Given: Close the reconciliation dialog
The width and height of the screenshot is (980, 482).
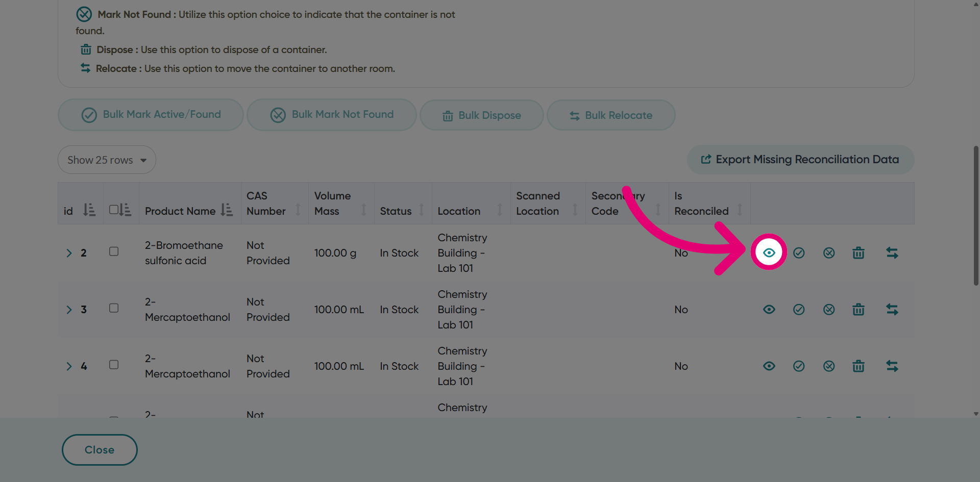Looking at the screenshot, I should coord(100,450).
